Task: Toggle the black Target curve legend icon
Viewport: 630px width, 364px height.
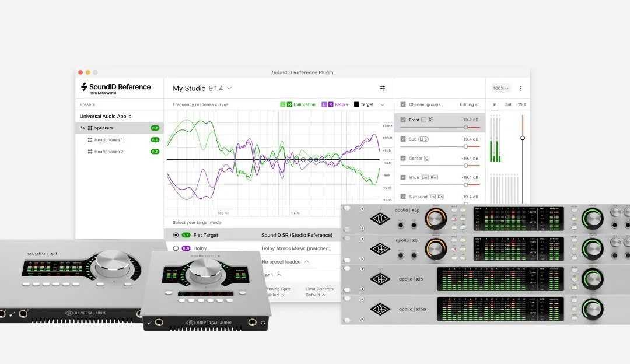Action: coord(356,104)
